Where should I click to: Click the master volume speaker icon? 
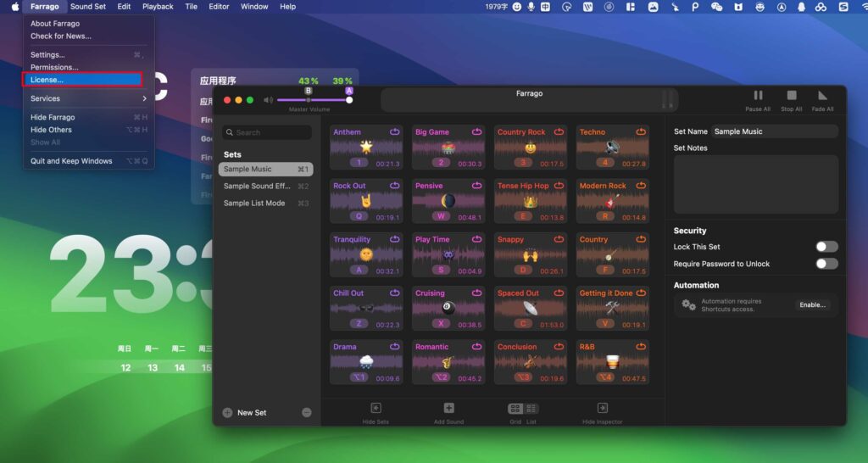coord(269,100)
